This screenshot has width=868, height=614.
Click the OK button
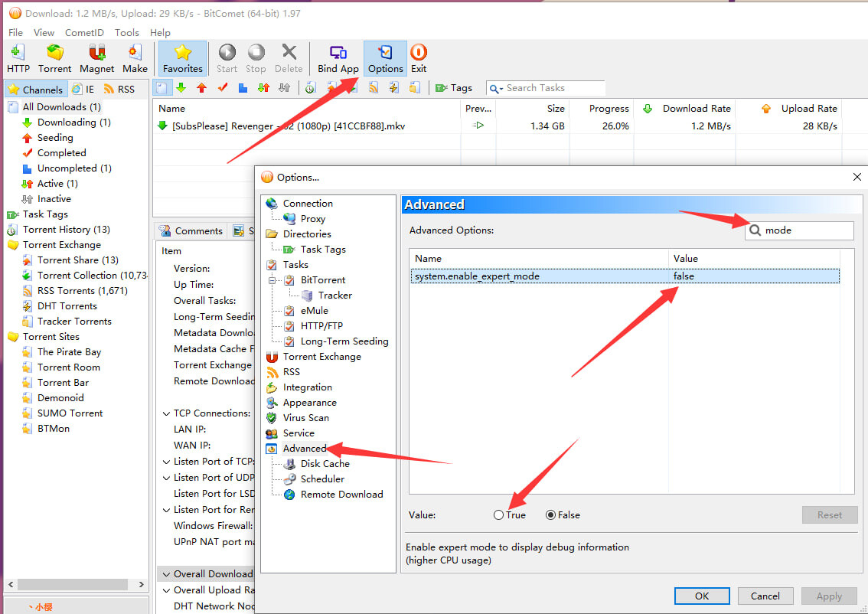[x=702, y=596]
